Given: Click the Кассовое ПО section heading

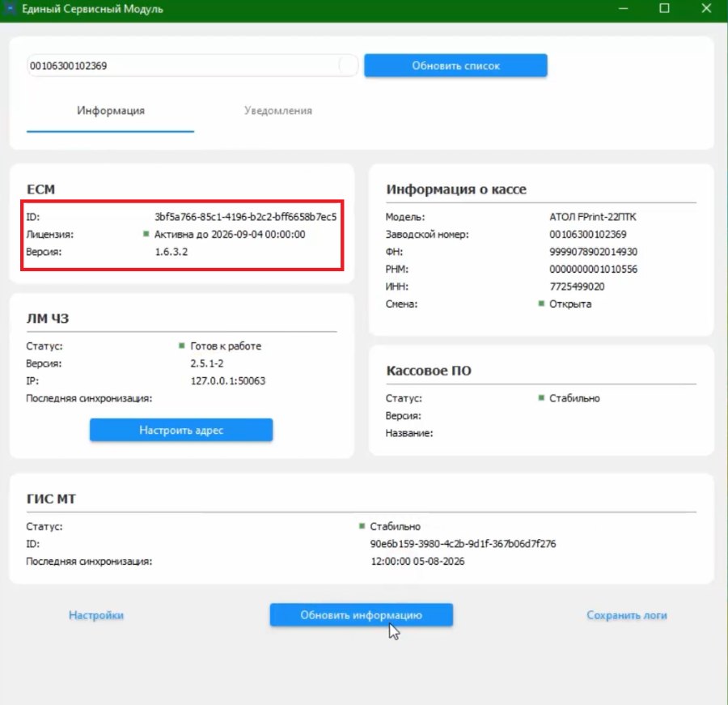Looking at the screenshot, I should [x=429, y=371].
